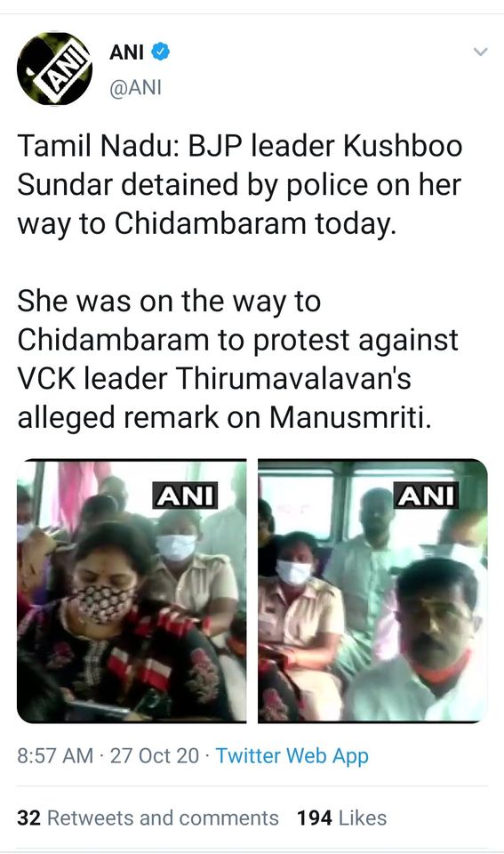Open the ANI display name
This screenshot has height=854, width=504.
click(126, 52)
